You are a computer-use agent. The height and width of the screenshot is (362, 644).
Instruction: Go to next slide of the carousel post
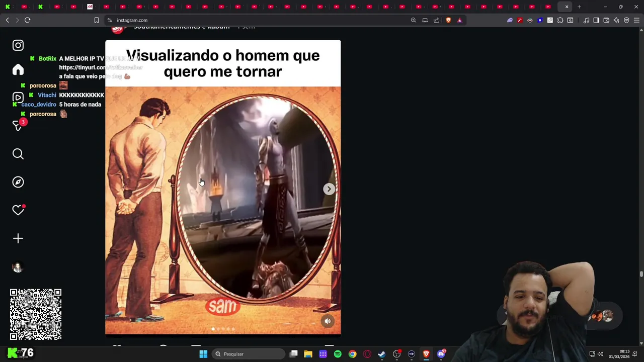[329, 189]
